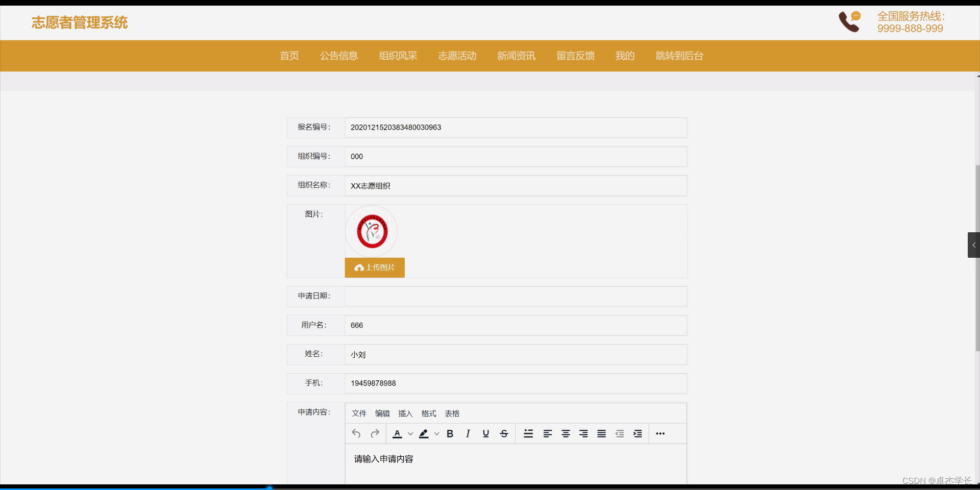Justify the editor text alignment

(x=601, y=433)
